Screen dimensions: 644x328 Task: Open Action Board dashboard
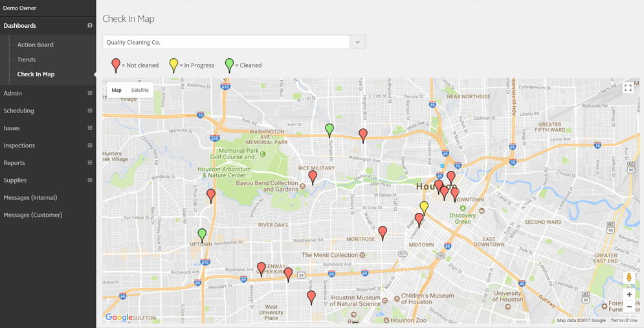[x=36, y=45]
